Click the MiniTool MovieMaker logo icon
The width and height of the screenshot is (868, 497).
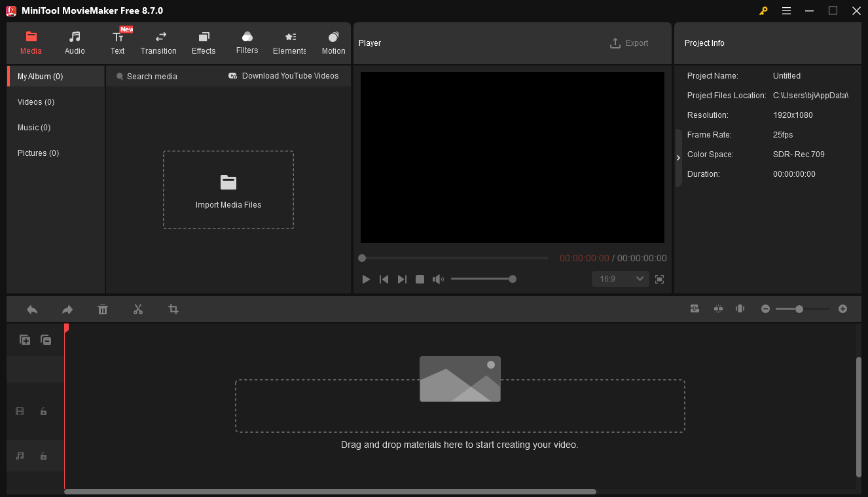click(11, 10)
